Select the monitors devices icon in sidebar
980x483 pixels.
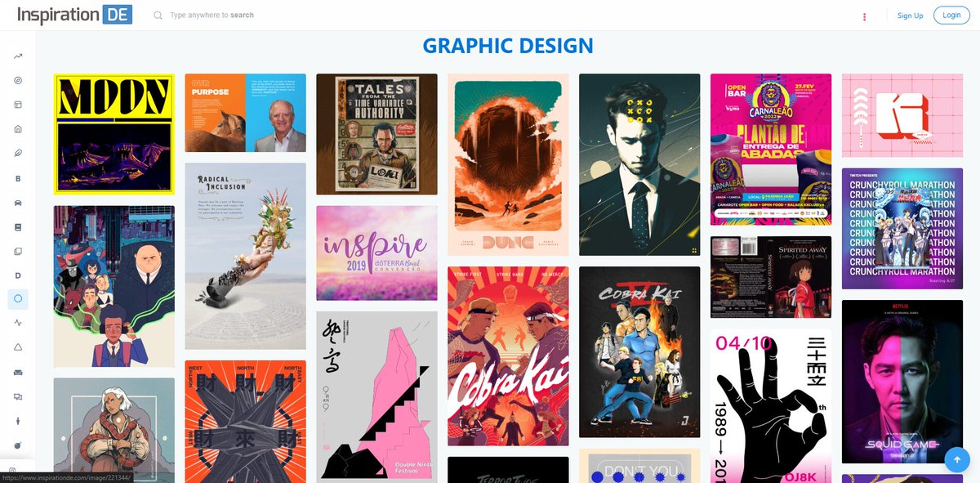(18, 396)
